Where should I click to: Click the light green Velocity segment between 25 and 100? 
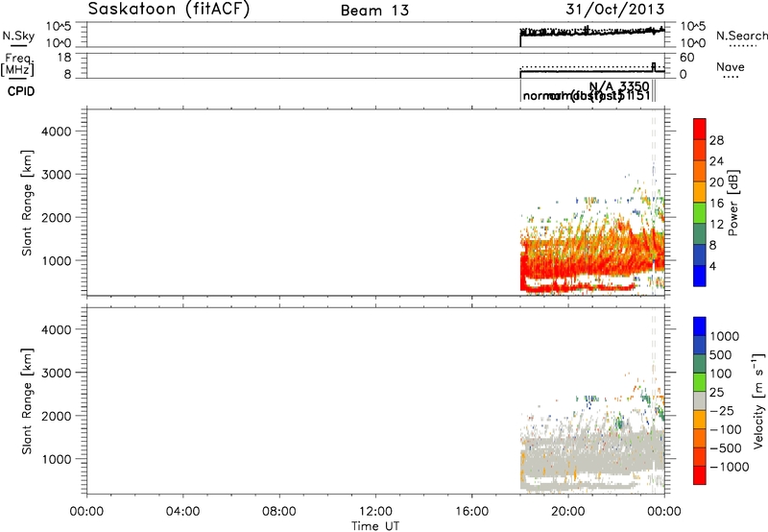coord(700,382)
